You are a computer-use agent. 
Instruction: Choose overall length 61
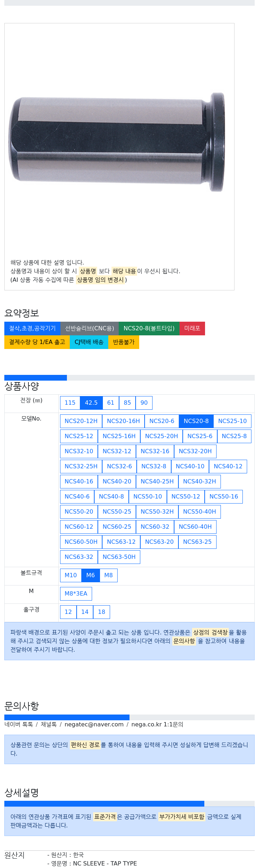click(x=111, y=403)
